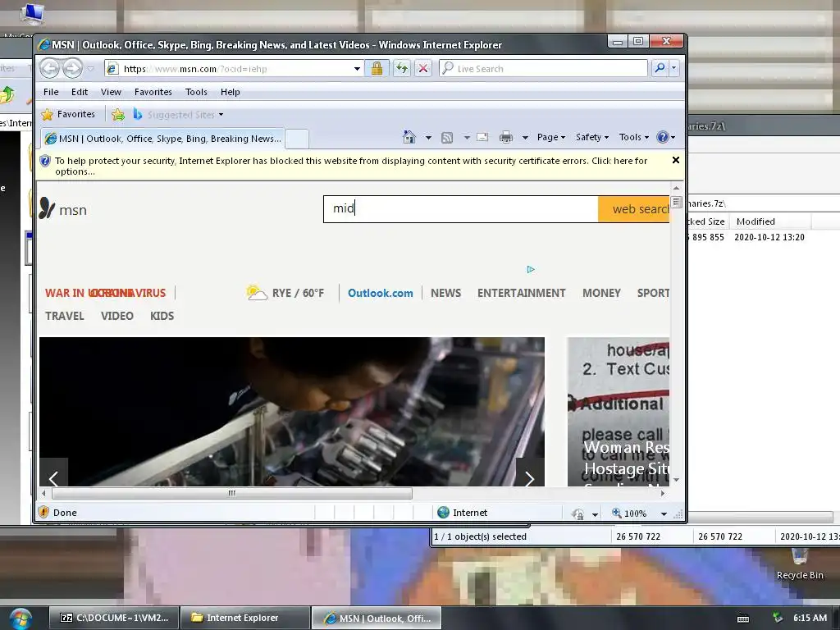Click the security lock icon

point(377,69)
